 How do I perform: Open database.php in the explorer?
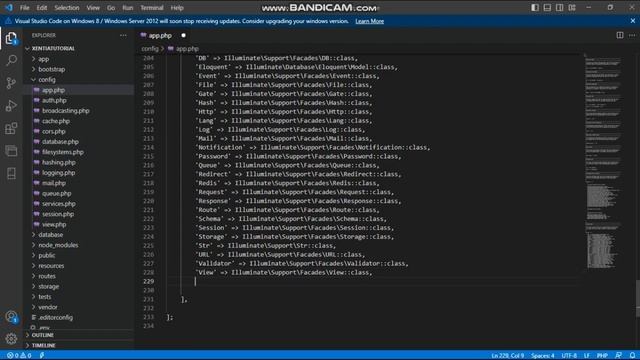pyautogui.click(x=60, y=142)
